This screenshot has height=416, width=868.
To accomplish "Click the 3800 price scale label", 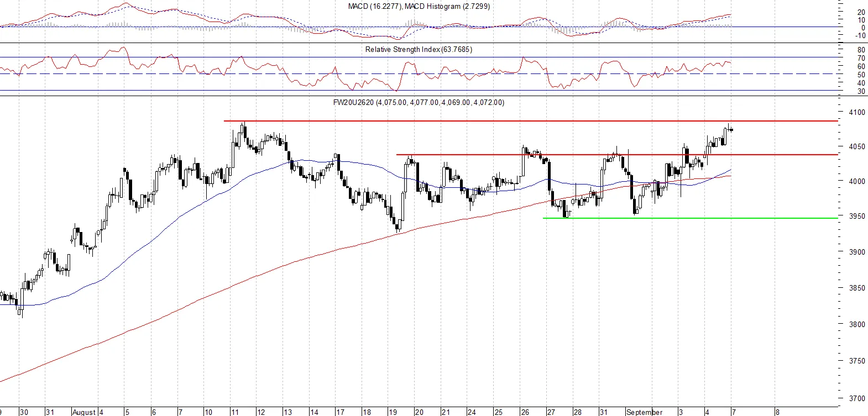I will click(857, 324).
